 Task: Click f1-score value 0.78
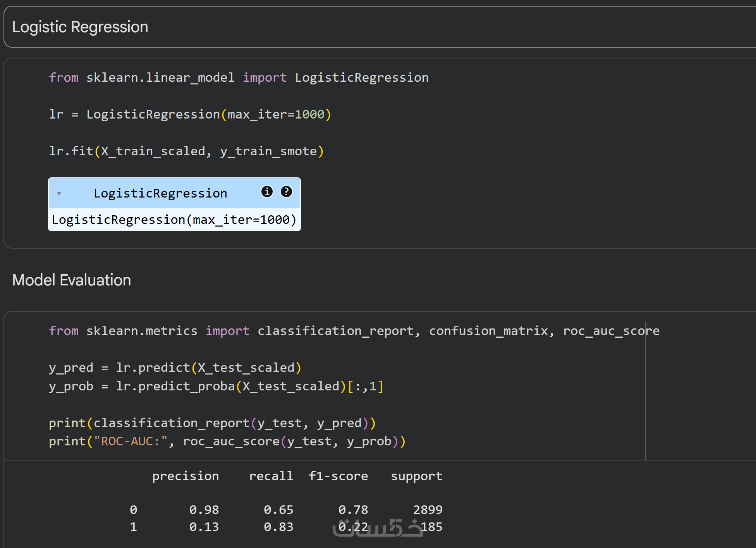[353, 510]
